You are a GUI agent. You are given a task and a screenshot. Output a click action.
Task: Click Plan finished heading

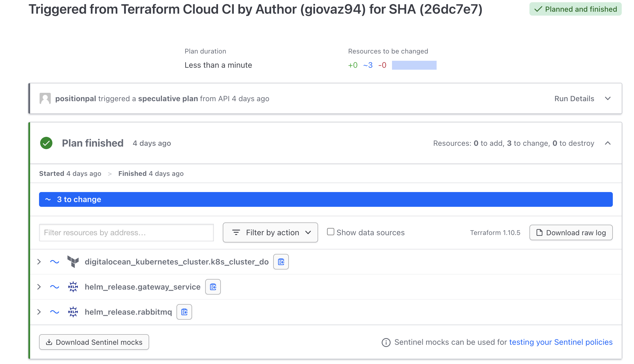(x=93, y=143)
